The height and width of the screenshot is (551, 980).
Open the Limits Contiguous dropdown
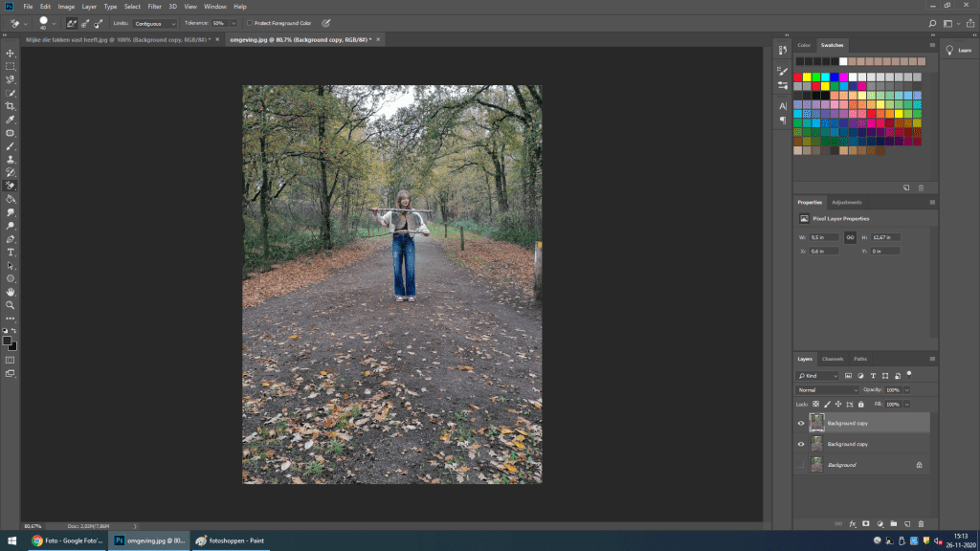[156, 22]
